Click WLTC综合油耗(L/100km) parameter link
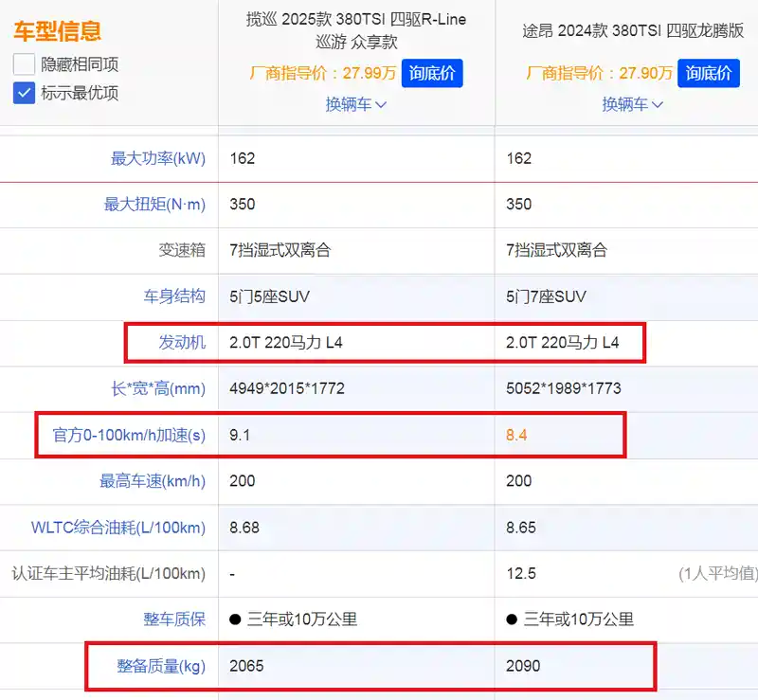The width and height of the screenshot is (758, 700). pos(118,528)
